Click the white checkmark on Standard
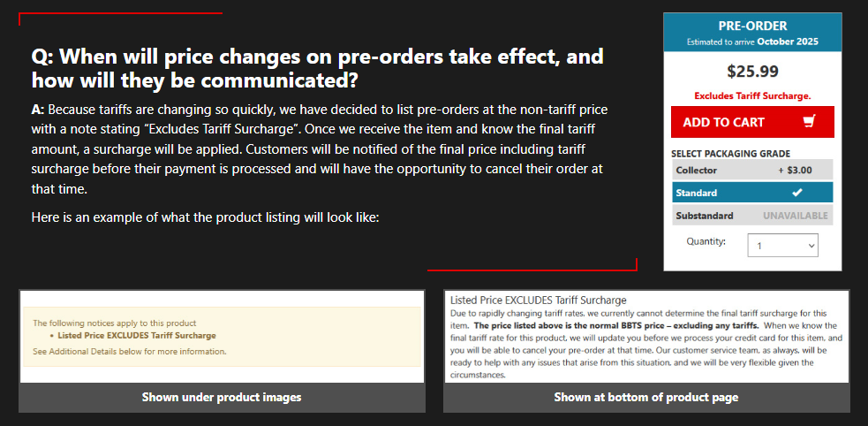Screen dimensions: 868x426 point(796,193)
